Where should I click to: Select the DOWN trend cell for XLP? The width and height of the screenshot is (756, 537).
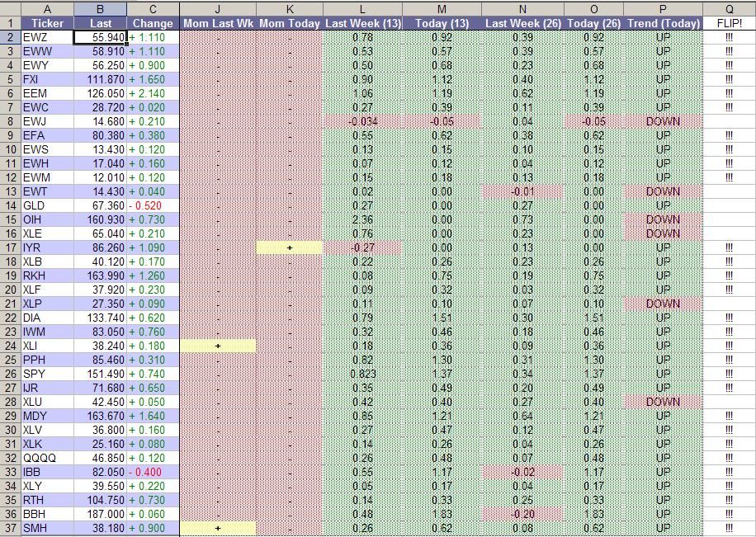click(x=663, y=304)
